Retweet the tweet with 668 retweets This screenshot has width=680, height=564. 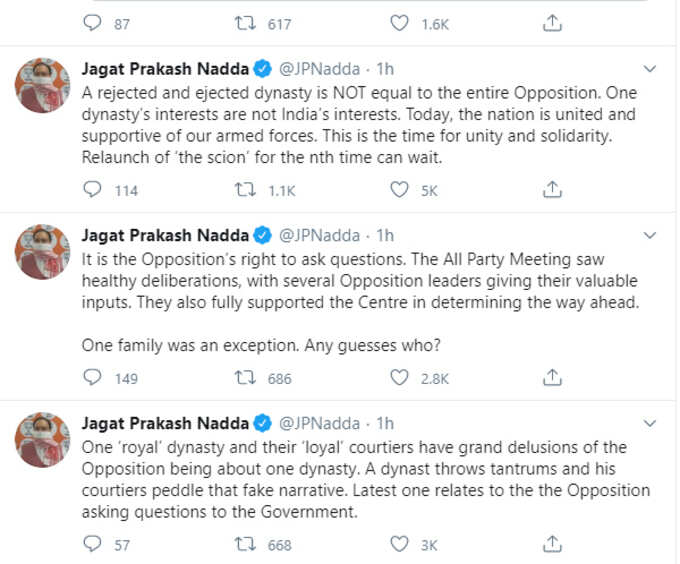(245, 544)
